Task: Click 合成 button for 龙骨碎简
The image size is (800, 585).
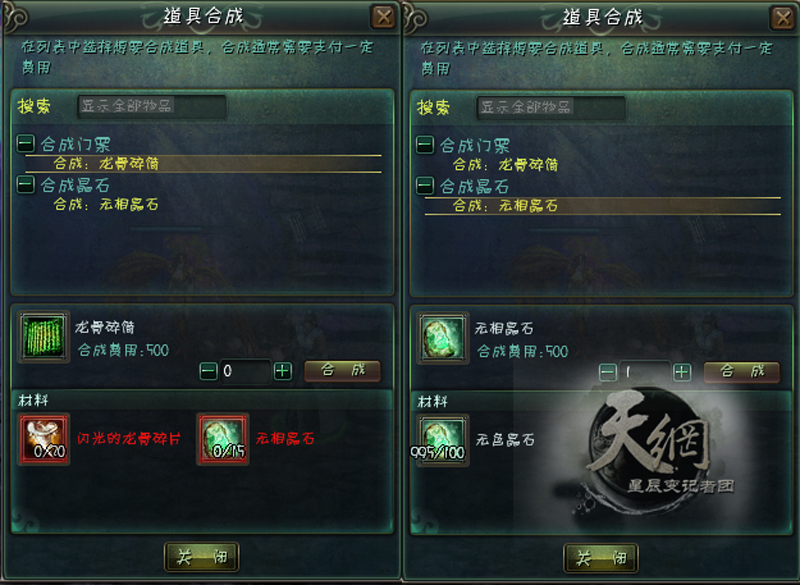Action: tap(342, 370)
